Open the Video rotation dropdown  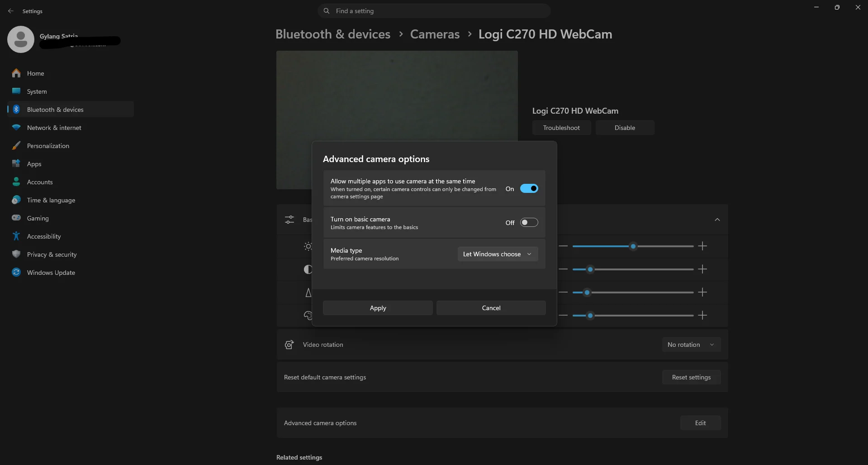[691, 345]
